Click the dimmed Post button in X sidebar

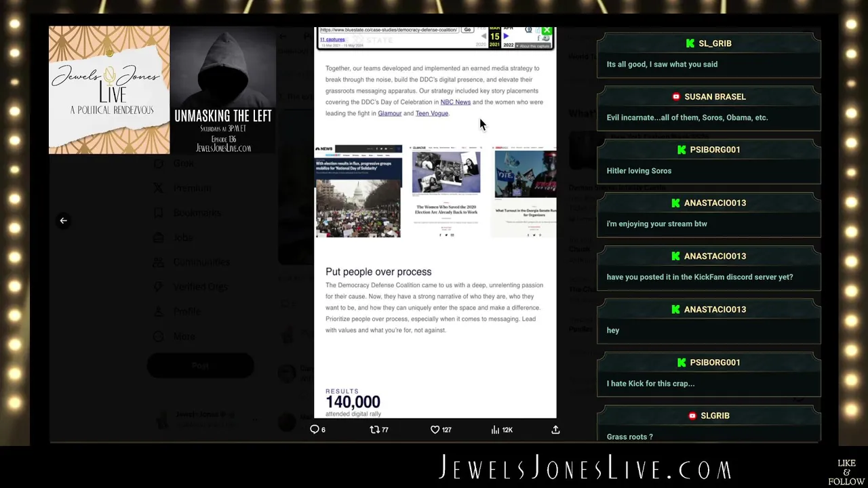coord(200,366)
